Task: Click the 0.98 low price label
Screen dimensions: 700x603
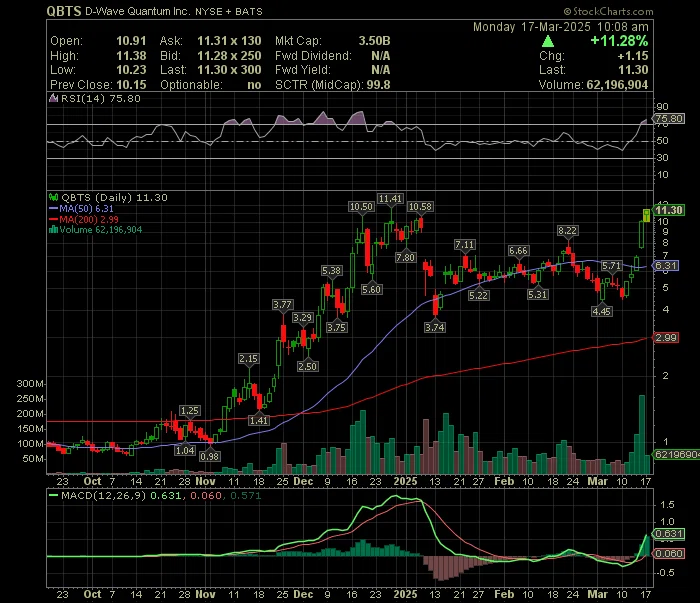Action: pyautogui.click(x=210, y=457)
